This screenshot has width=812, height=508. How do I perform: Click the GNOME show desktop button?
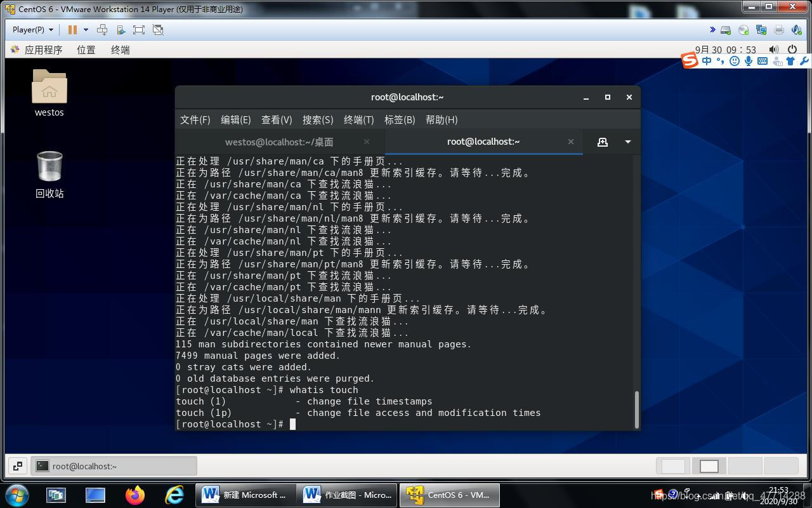(18, 466)
